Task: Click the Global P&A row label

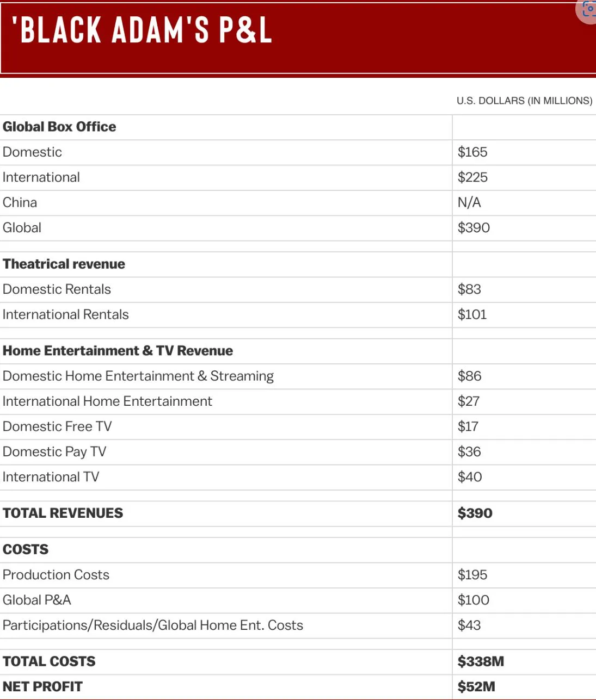Action: pos(37,600)
